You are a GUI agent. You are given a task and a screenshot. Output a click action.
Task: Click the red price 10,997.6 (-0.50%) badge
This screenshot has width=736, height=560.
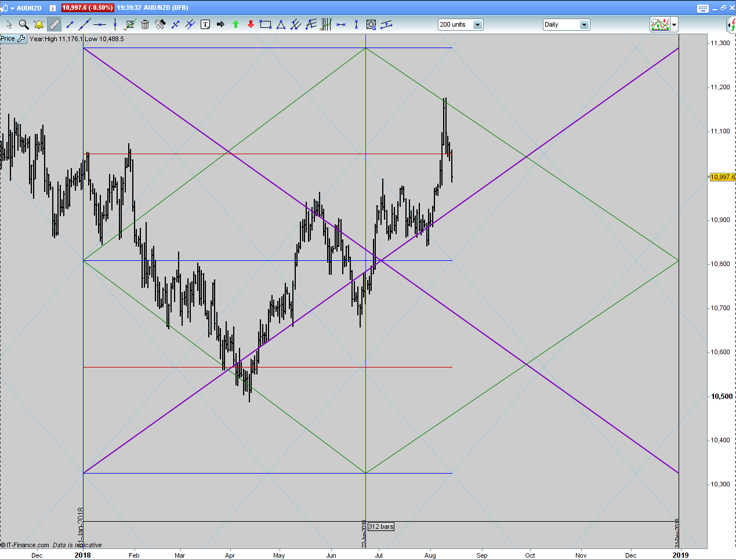click(x=88, y=8)
